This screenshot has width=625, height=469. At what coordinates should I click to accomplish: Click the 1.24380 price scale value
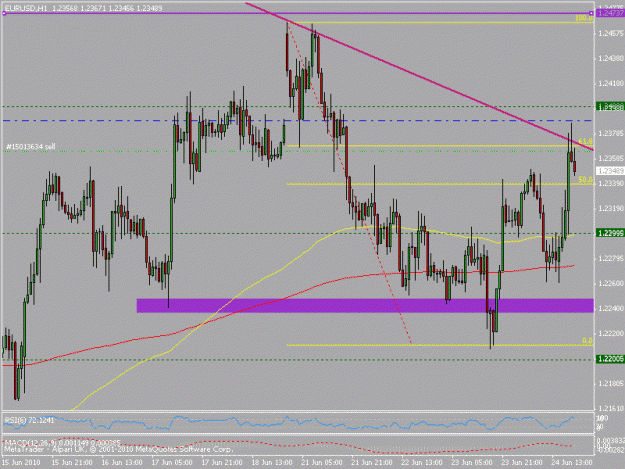(x=611, y=59)
